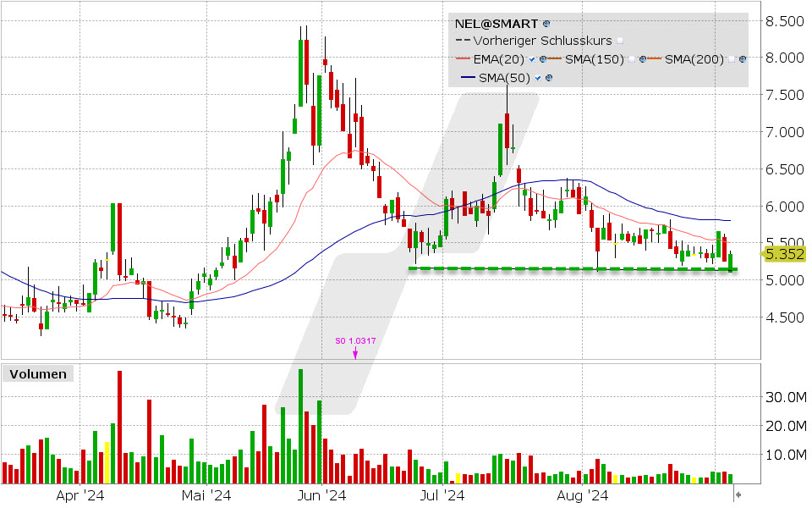This screenshot has width=812, height=508.
Task: Click the 10.0M volume axis label
Action: coord(786,456)
